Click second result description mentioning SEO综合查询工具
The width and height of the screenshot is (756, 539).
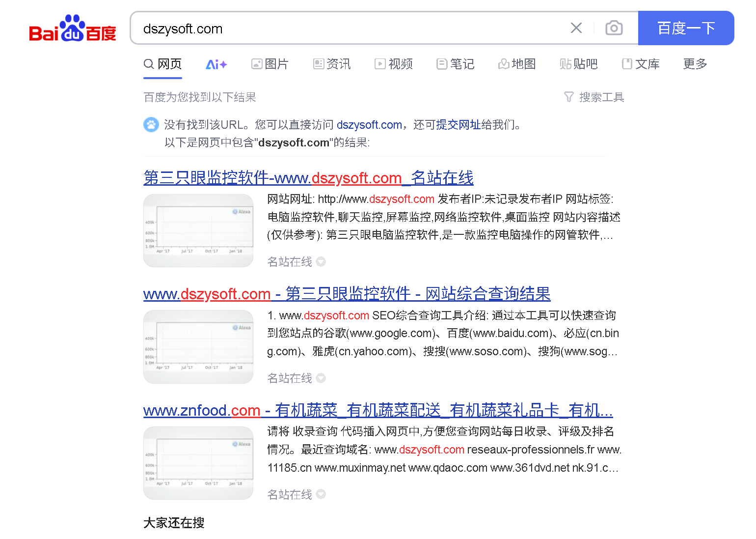coord(444,333)
